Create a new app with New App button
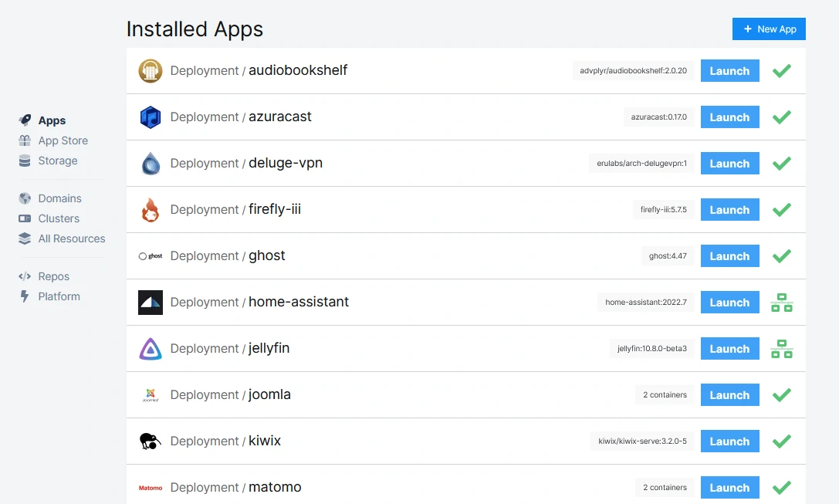Image resolution: width=839 pixels, height=504 pixels. [x=769, y=29]
